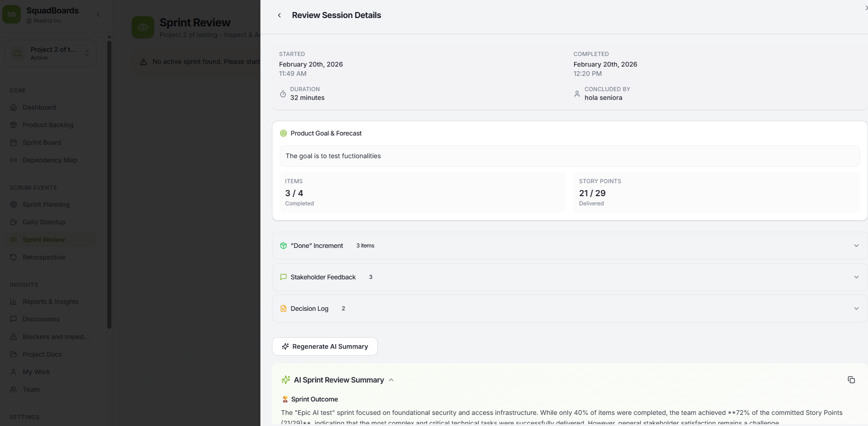Expand the "Done" Increment section

(856, 246)
